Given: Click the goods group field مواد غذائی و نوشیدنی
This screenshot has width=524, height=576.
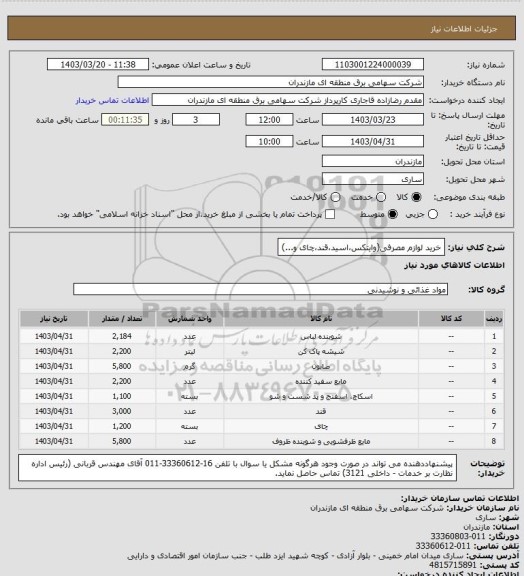Looking at the screenshot, I should [260, 289].
